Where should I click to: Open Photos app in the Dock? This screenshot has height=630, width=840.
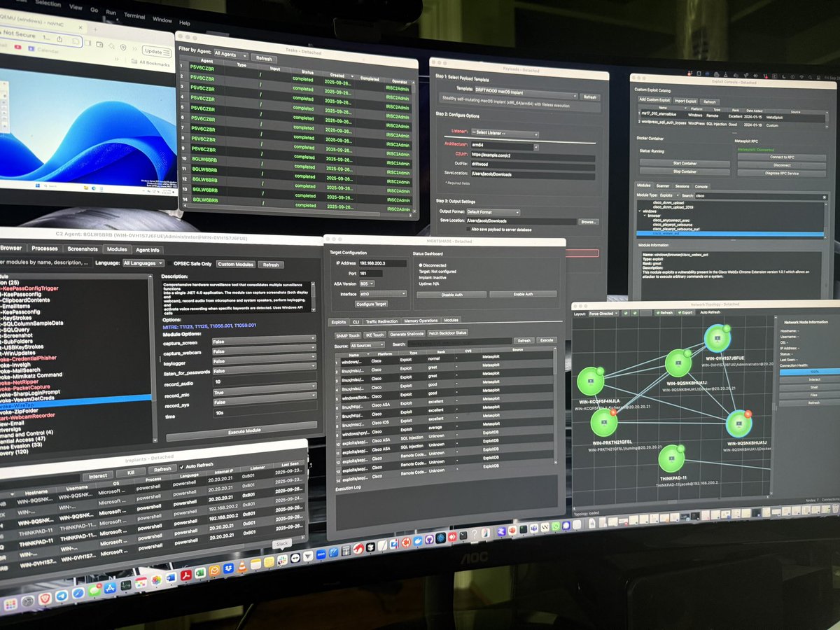coord(156,580)
